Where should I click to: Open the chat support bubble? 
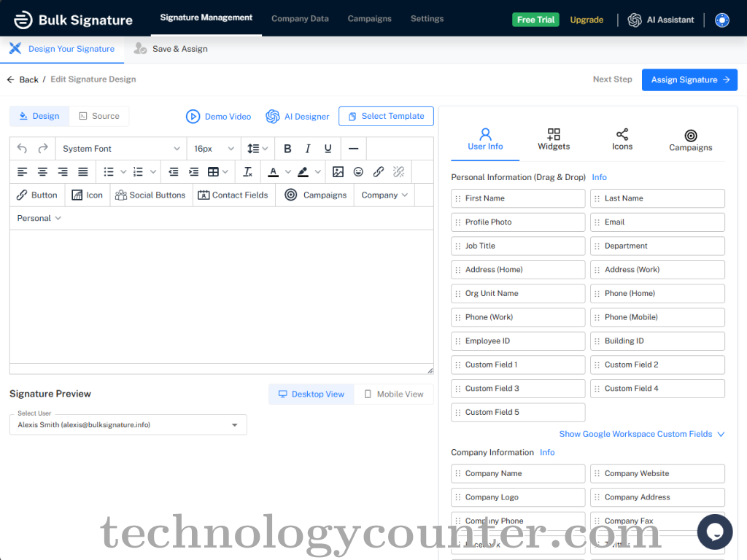click(715, 532)
